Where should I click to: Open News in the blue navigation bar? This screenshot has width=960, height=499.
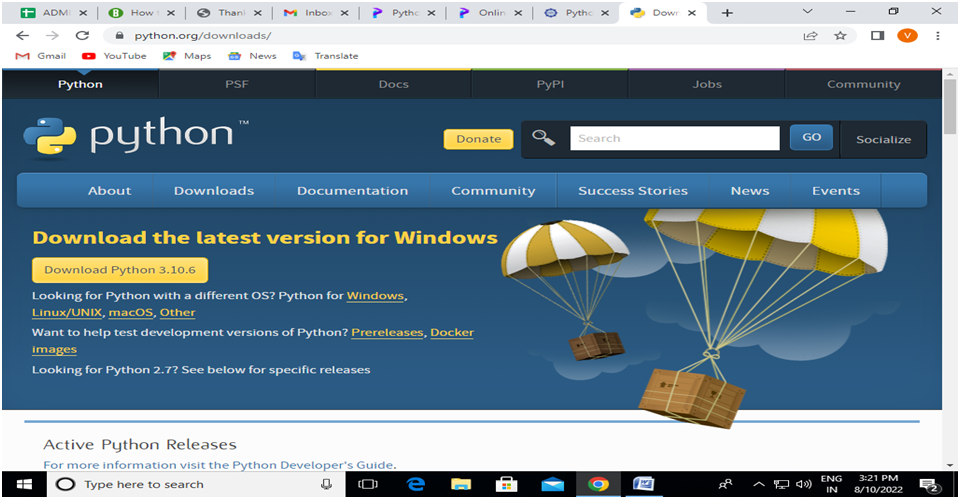(x=750, y=191)
